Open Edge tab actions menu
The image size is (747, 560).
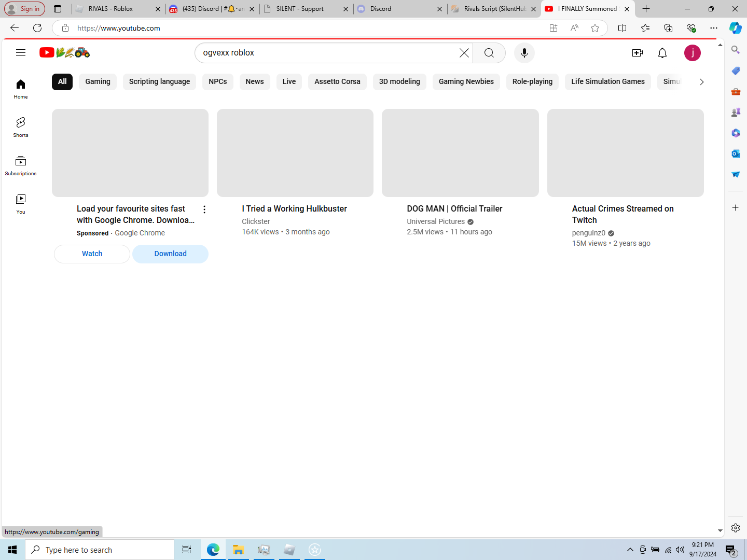(x=58, y=9)
